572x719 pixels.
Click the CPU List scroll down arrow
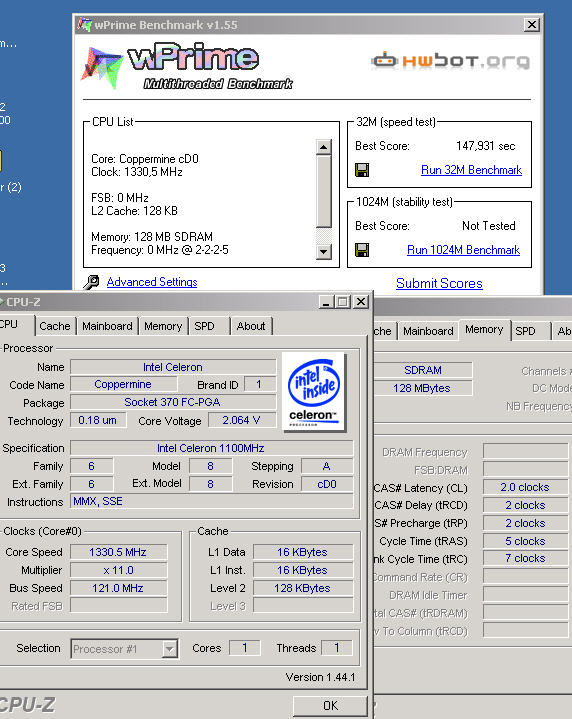[x=323, y=251]
